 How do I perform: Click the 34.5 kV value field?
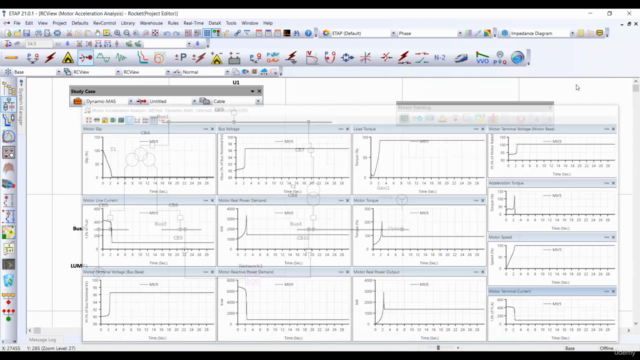38,44
